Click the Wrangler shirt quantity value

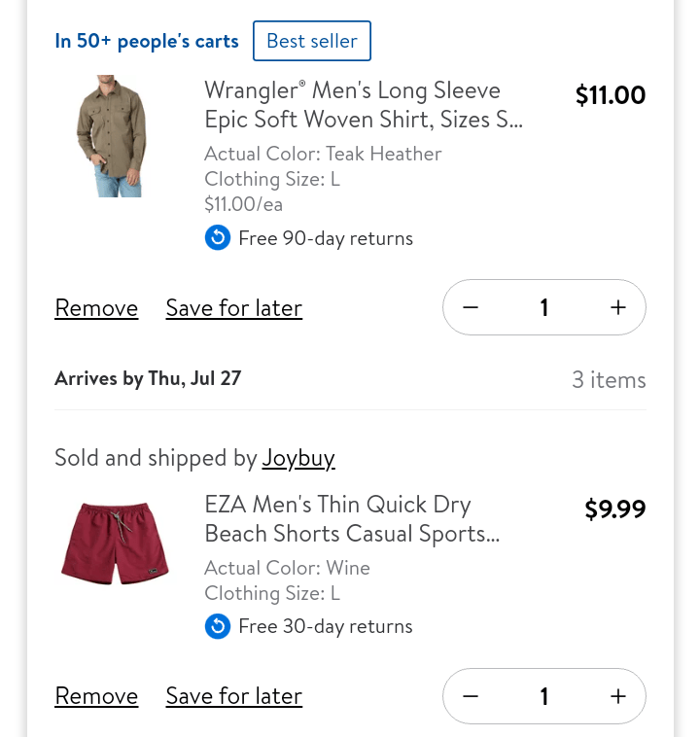coord(544,307)
